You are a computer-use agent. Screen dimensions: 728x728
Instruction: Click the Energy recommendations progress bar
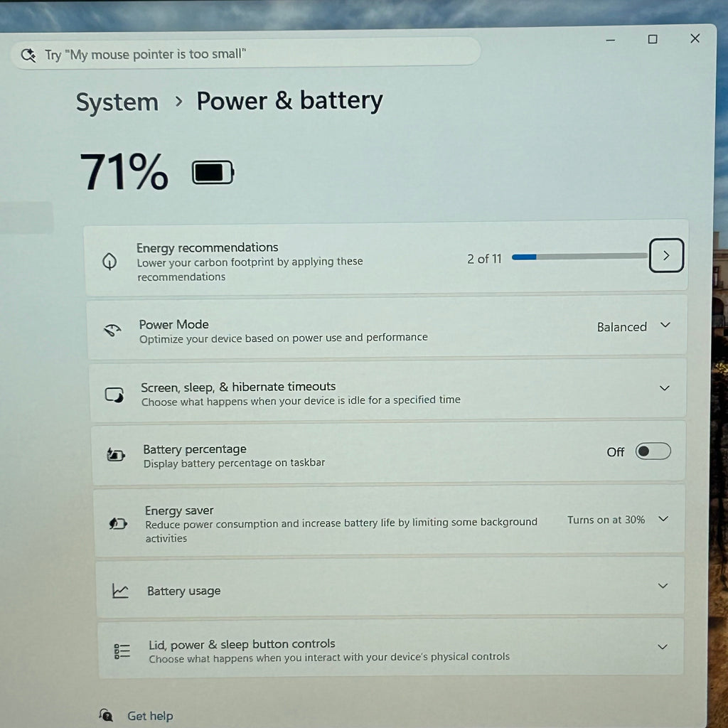click(x=579, y=256)
